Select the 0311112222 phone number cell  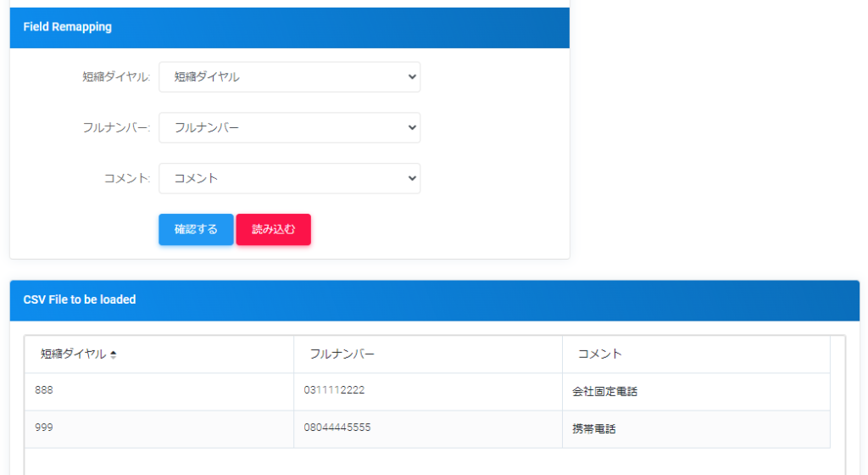coord(334,390)
